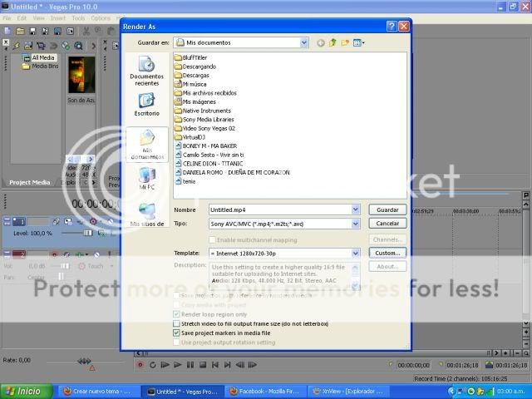Open the view menu icon in dialog
This screenshot has width=532, height=399.
358,42
